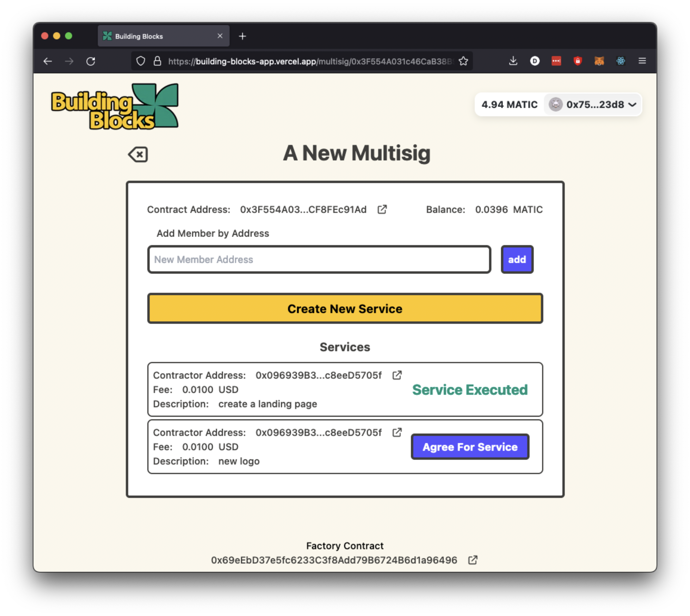The image size is (690, 616).
Task: Click the back delete-arrow icon beside the title
Action: (138, 155)
